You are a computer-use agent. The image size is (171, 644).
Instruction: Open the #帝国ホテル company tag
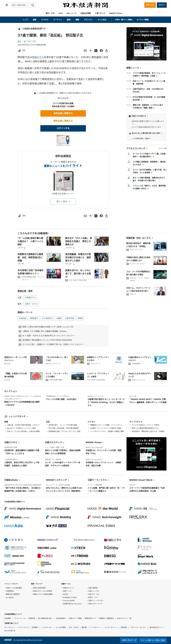click(30, 297)
